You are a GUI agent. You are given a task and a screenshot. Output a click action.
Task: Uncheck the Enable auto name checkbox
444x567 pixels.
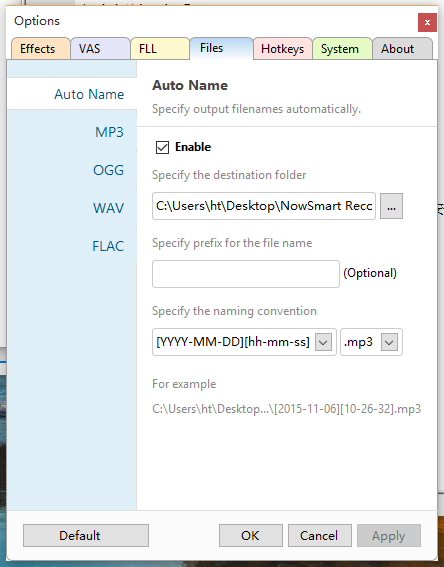(x=162, y=147)
